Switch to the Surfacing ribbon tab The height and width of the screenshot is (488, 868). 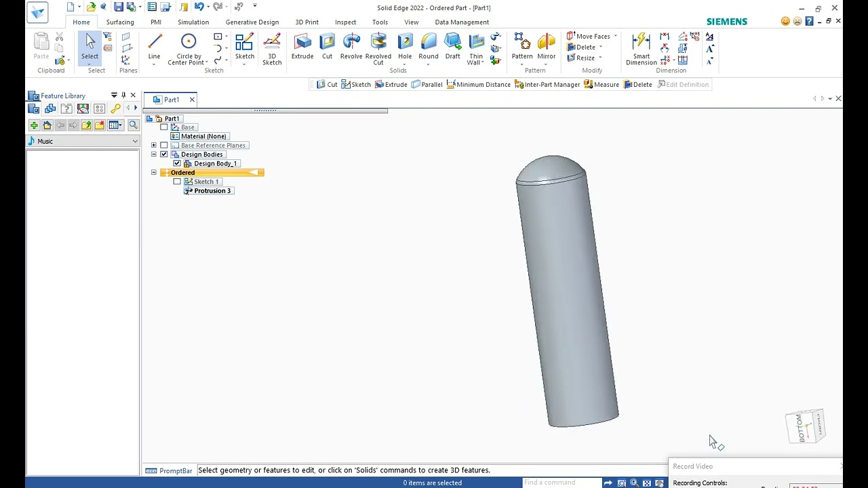tap(120, 22)
